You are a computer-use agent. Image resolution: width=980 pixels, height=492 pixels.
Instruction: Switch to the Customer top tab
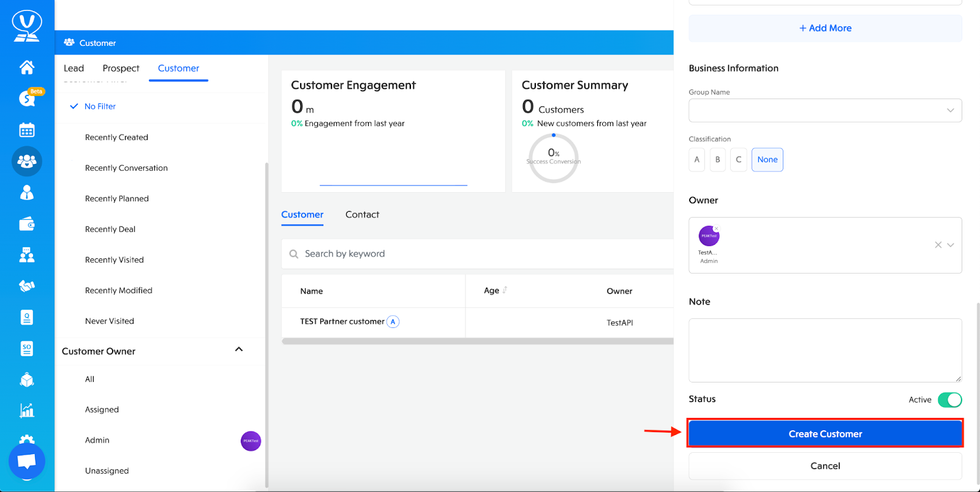[178, 69]
